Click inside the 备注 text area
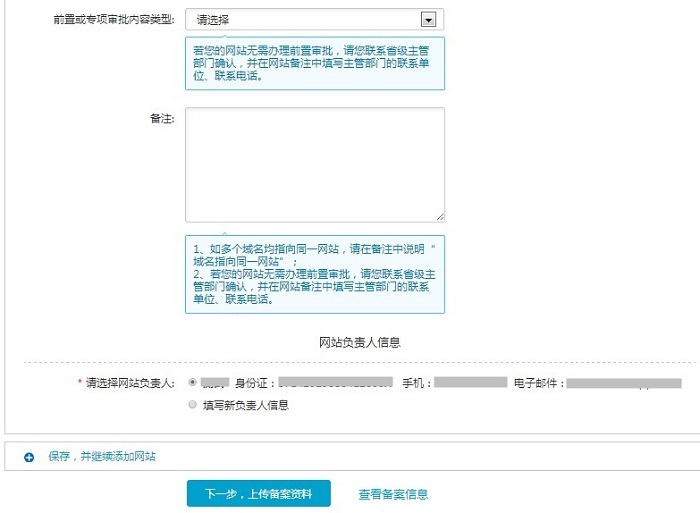Viewport: 700px width, 513px height. 314,164
